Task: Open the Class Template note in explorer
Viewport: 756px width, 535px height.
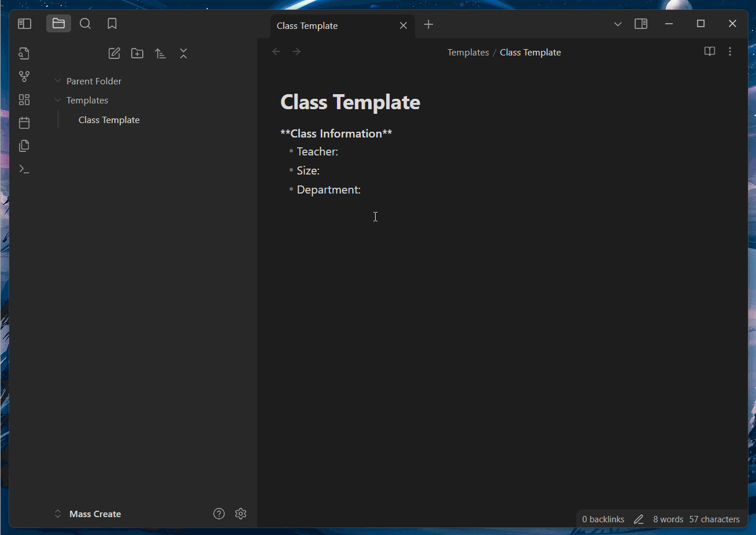Action: pyautogui.click(x=109, y=120)
